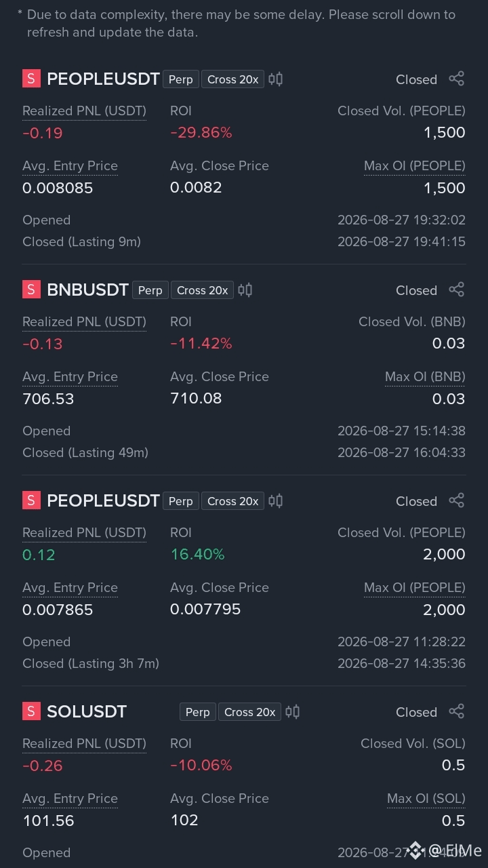The width and height of the screenshot is (488, 868).
Task: Open the SOLUSDT pair title
Action: pos(87,712)
